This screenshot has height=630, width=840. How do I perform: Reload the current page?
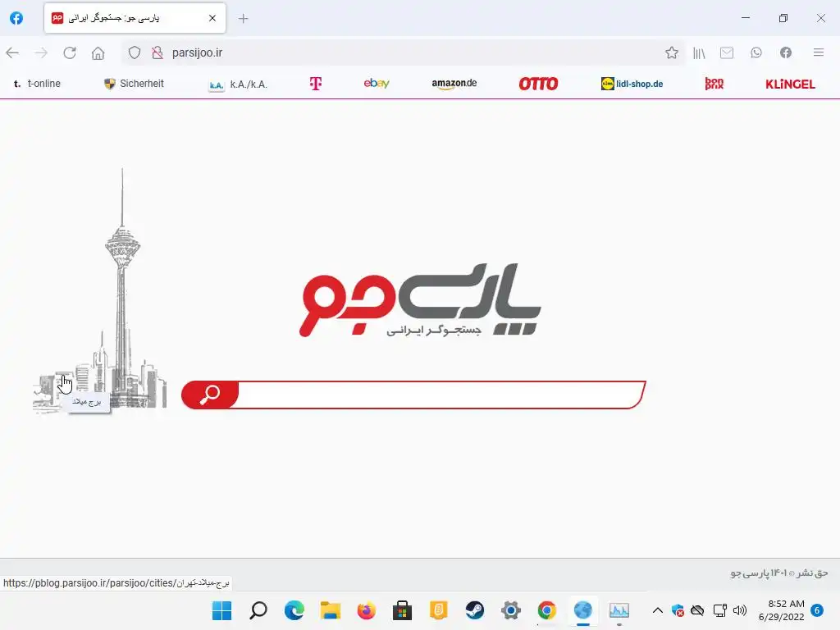coord(70,52)
